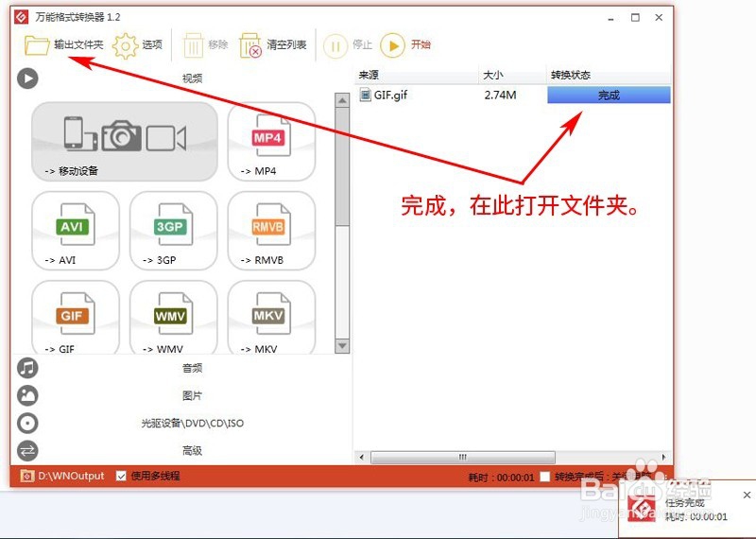Choose the AVI output format
The height and width of the screenshot is (539, 756).
tap(76, 231)
